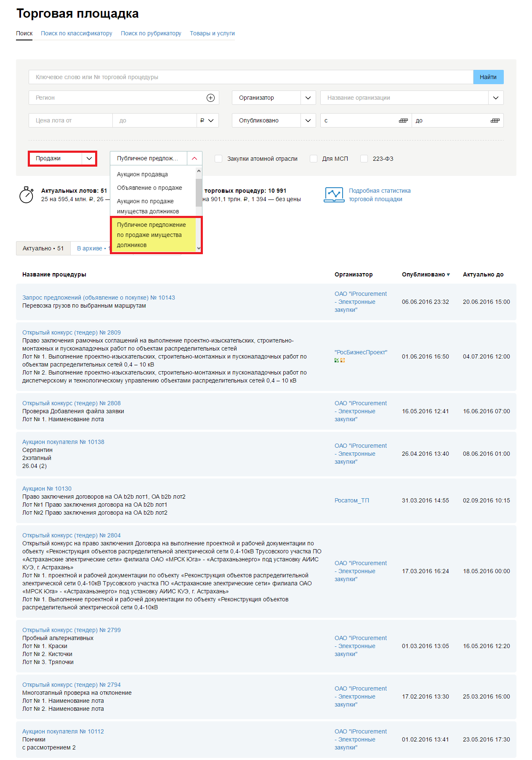This screenshot has height=760, width=532.
Task: Click the sort arrow next to Опубликовано column
Action: click(x=448, y=275)
